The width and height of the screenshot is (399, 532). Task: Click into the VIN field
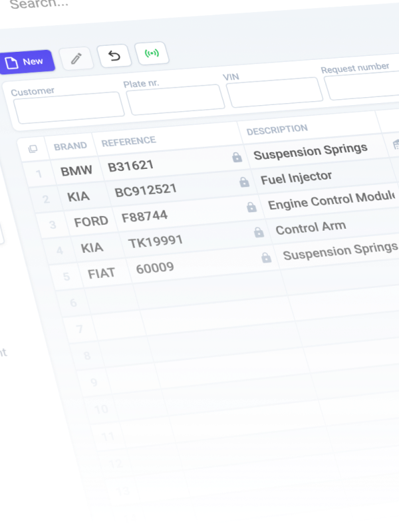[275, 92]
